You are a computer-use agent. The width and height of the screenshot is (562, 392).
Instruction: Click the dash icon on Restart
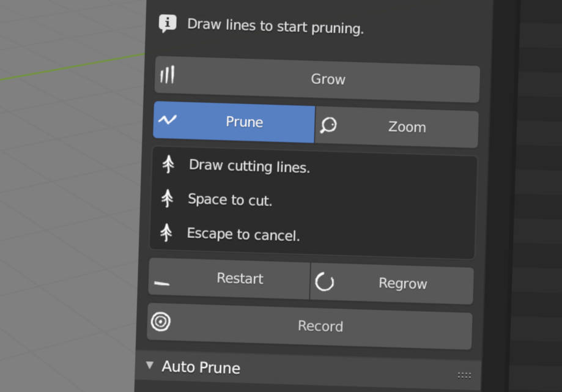(x=161, y=283)
